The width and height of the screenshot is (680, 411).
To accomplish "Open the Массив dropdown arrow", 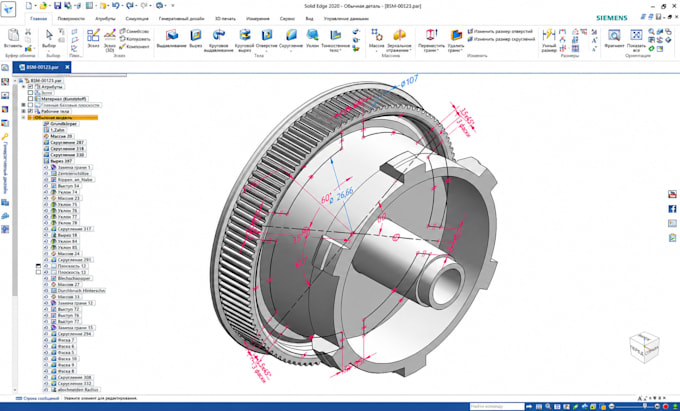I will pyautogui.click(x=376, y=50).
